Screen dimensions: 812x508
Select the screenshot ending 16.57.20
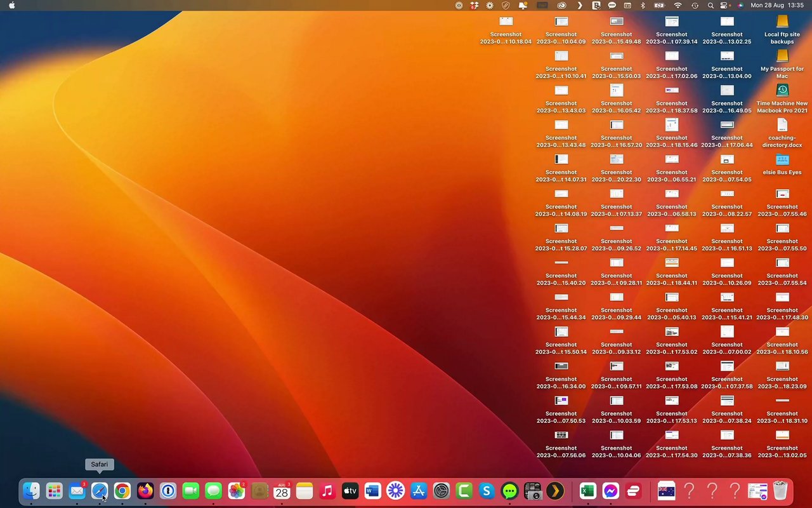[x=617, y=133]
